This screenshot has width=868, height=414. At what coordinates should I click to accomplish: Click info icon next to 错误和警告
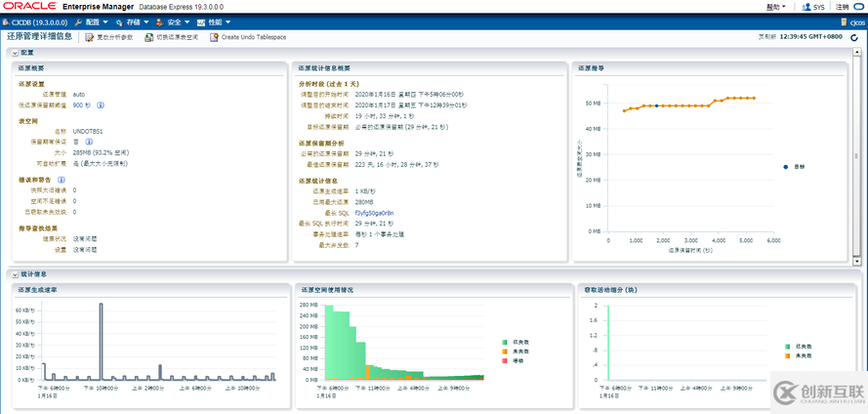pyautogui.click(x=62, y=180)
